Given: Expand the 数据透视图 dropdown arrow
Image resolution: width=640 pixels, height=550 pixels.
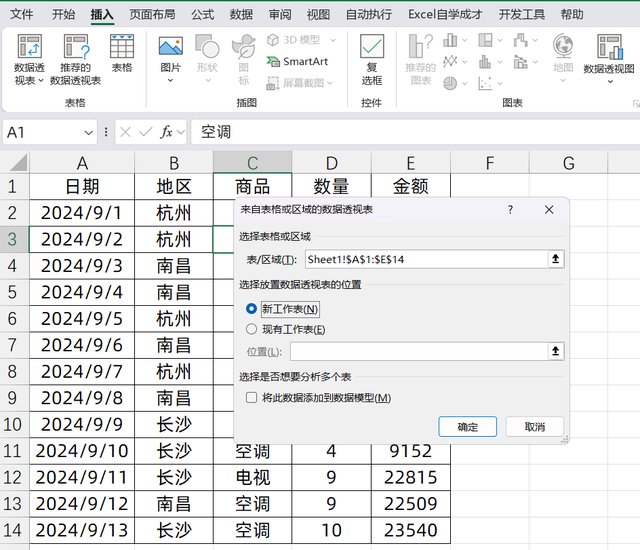Looking at the screenshot, I should coord(610,82).
